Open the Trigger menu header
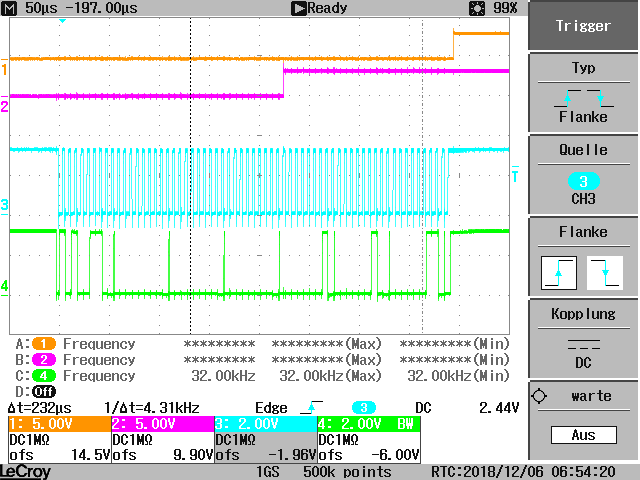 (x=583, y=26)
